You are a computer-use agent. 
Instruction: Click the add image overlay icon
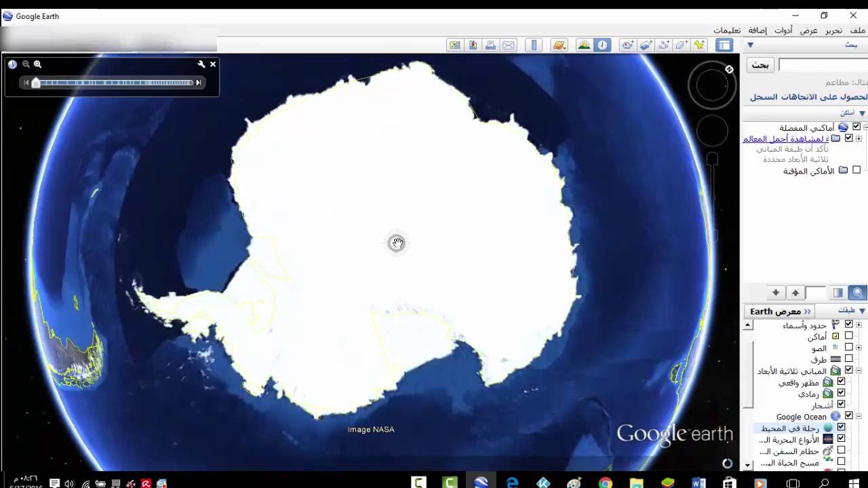[x=646, y=45]
